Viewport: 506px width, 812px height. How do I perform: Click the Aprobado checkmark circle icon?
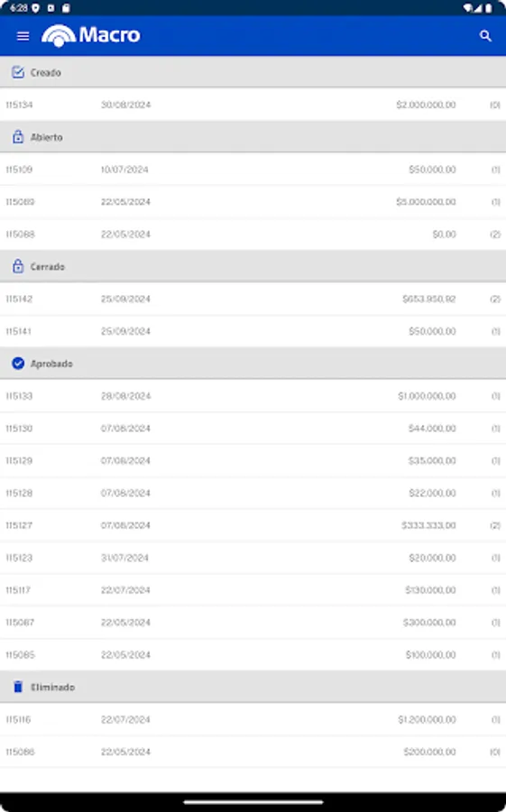pos(18,364)
